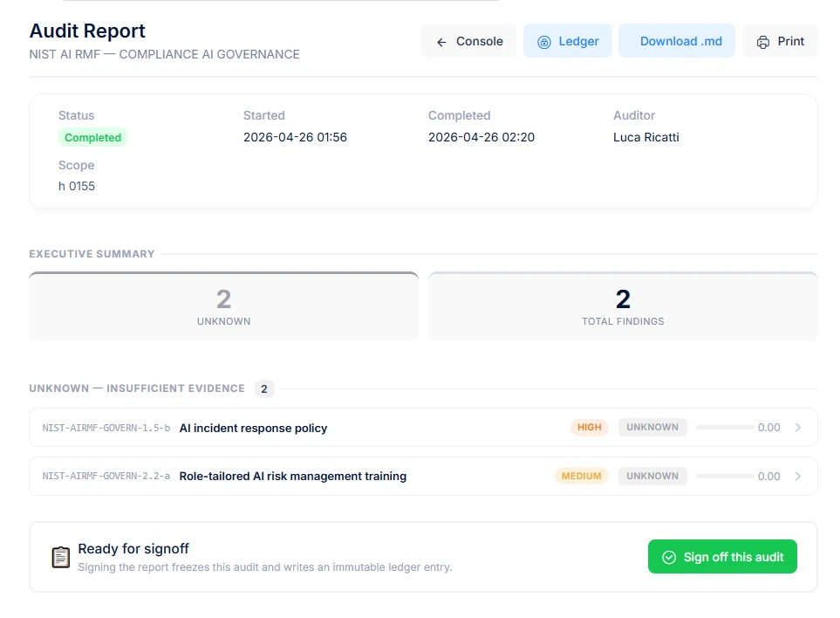This screenshot has height=618, width=840.
Task: Click UNKNOWN badge on Role-tailored training row
Action: point(652,476)
